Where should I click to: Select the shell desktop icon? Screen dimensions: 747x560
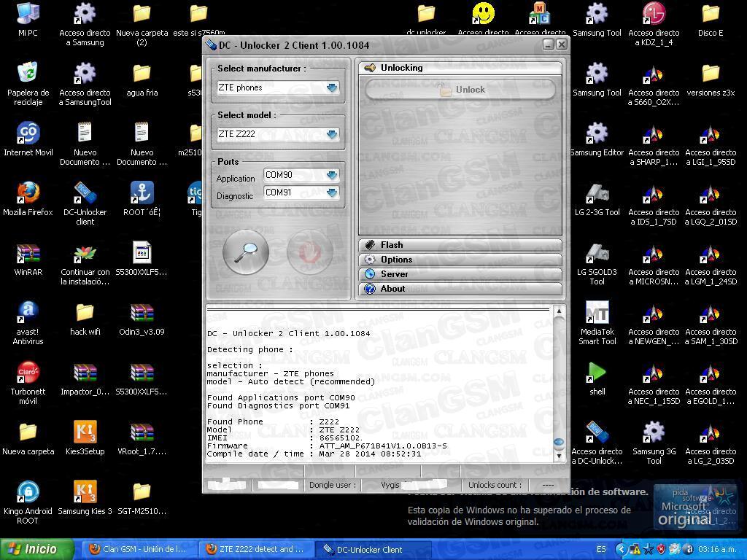click(597, 379)
